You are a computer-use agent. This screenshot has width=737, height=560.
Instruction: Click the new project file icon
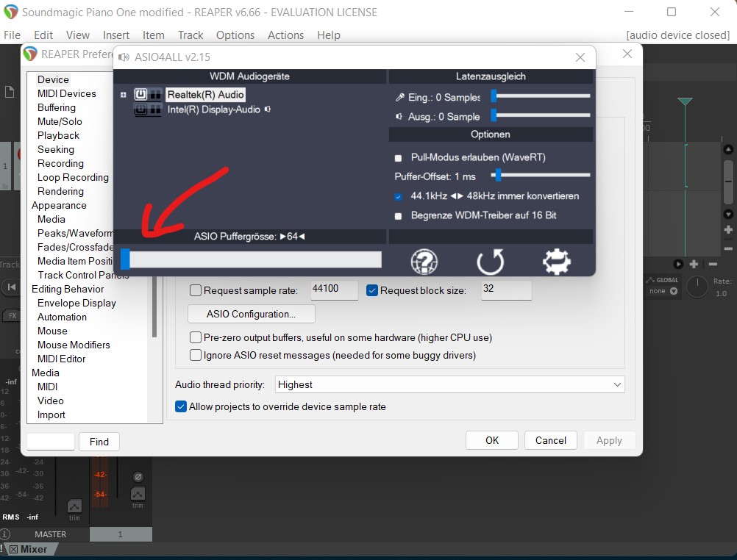pos(10,92)
